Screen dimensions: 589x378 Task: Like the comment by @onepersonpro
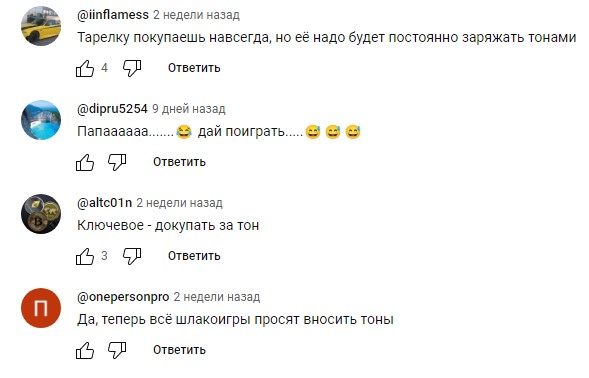tap(85, 350)
